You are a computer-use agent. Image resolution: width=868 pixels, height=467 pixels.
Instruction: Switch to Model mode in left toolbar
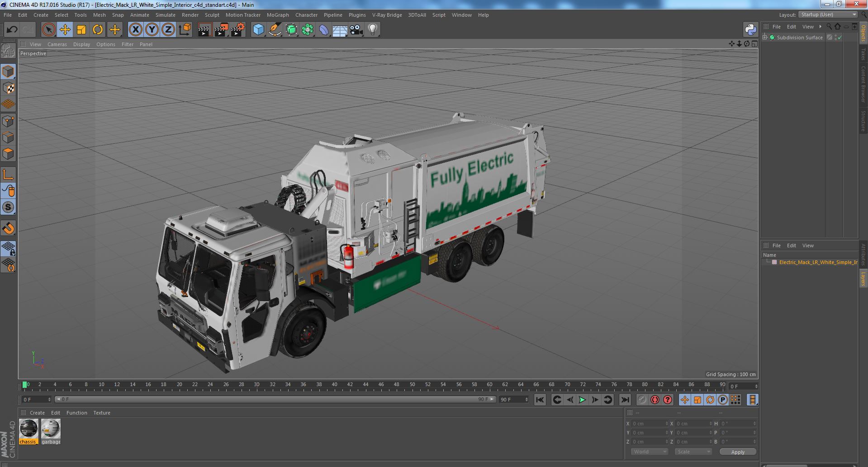8,71
